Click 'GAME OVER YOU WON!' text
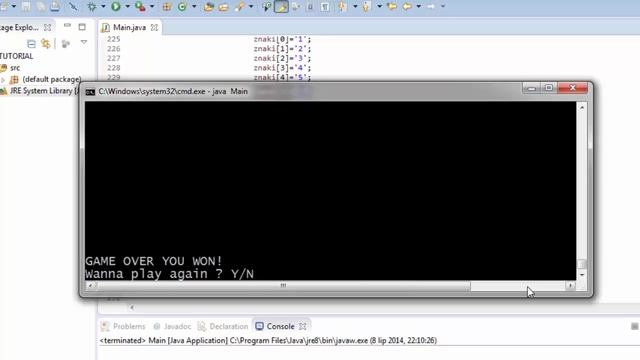 click(x=153, y=261)
